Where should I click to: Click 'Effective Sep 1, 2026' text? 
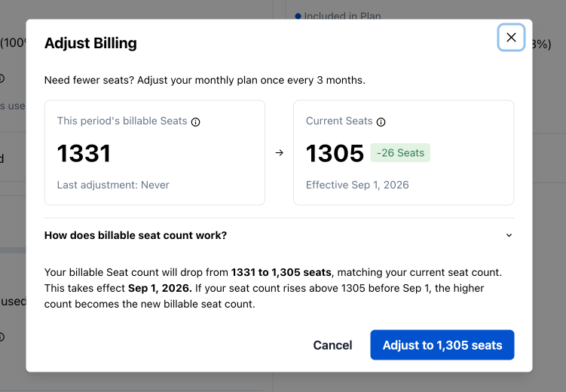click(x=357, y=185)
